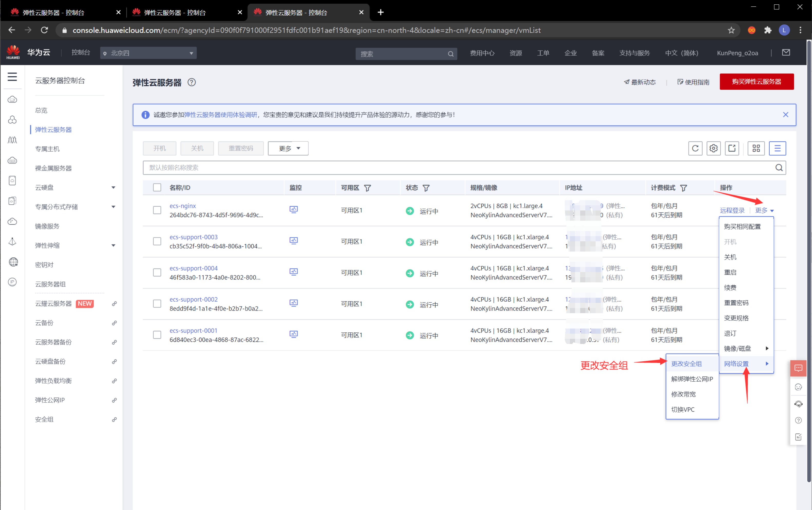Screen dimensions: 812x510
Task: Click the monitoring icon for ecs-support-0004
Action: pos(293,272)
